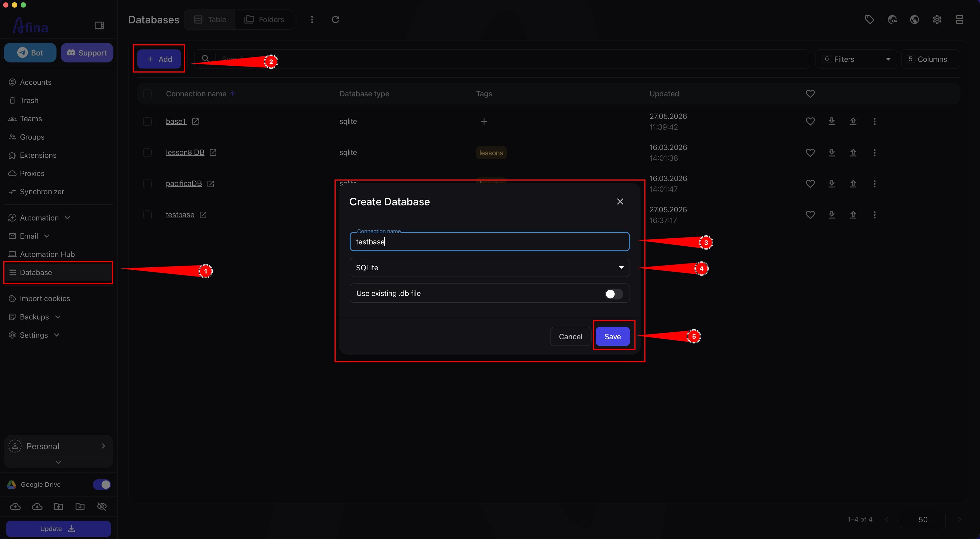This screenshot has height=539, width=980.
Task: Expand the Automation menu
Action: pyautogui.click(x=39, y=218)
